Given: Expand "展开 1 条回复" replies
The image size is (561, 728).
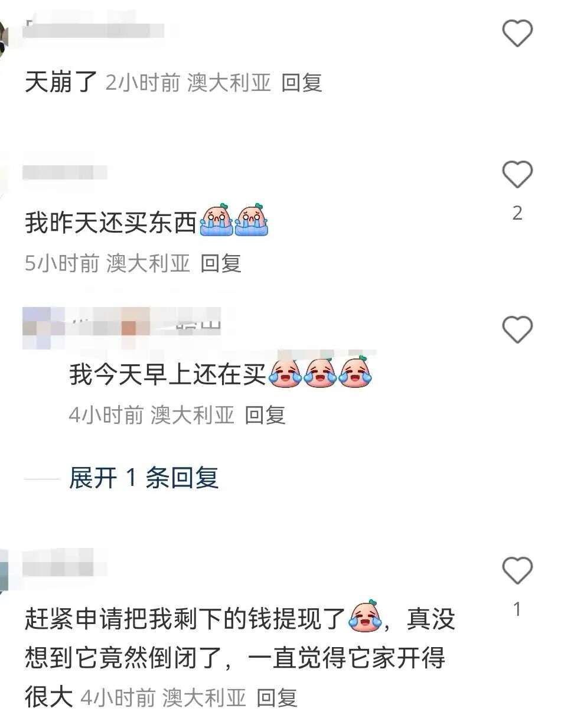Looking at the screenshot, I should tap(143, 478).
